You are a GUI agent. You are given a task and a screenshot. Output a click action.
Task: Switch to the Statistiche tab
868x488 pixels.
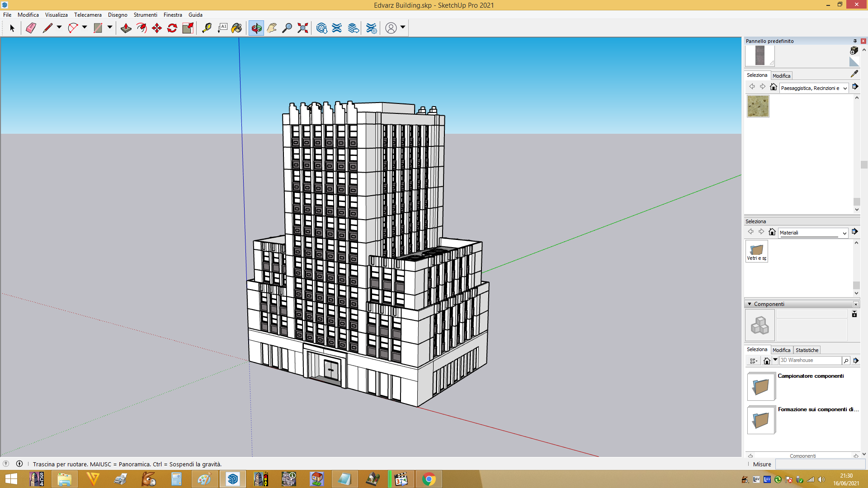(x=807, y=350)
